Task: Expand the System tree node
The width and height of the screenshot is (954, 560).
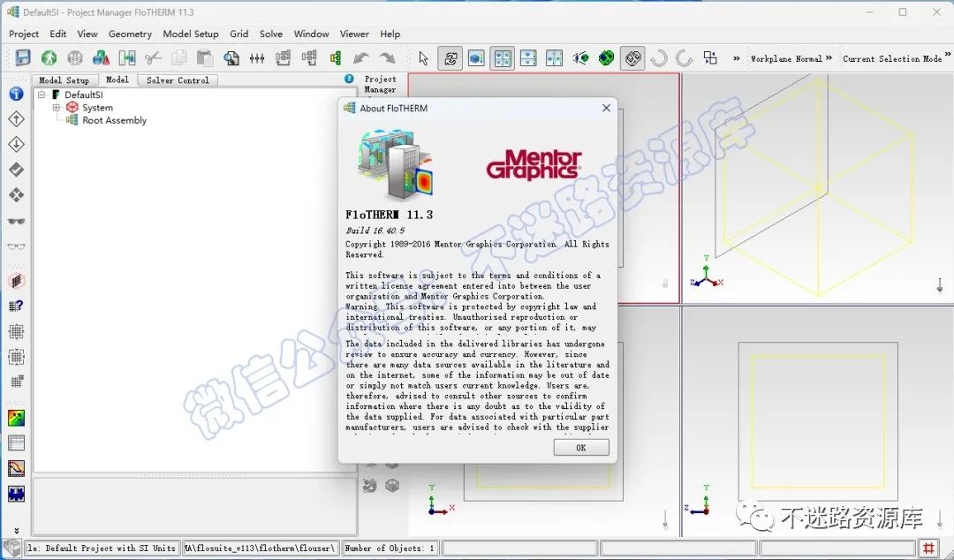Action: [56, 107]
